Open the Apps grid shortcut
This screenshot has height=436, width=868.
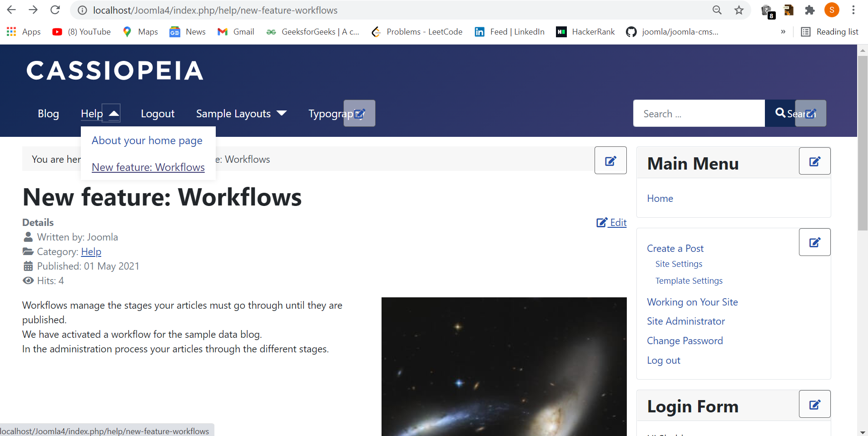24,32
